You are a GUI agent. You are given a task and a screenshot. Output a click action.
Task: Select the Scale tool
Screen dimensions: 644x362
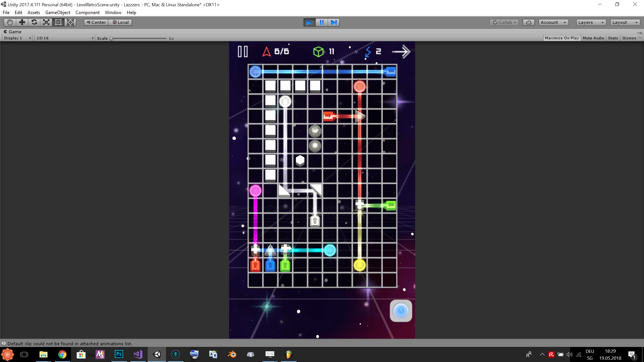tap(46, 22)
